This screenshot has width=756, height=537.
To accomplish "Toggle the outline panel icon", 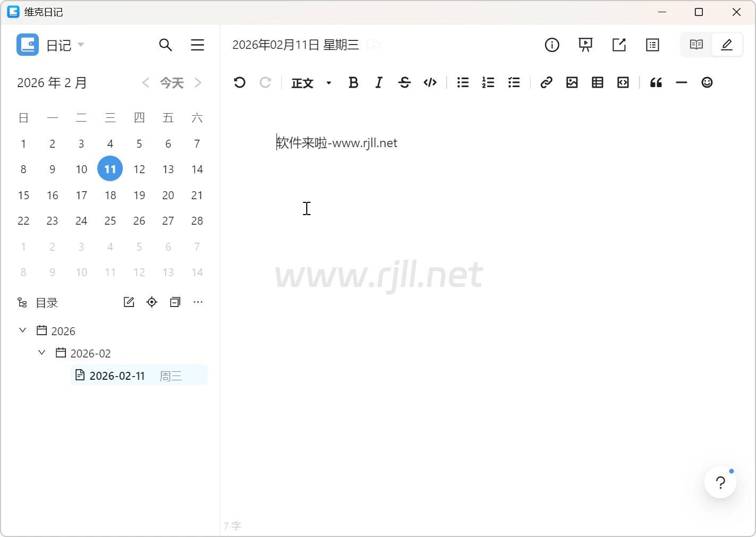I will pos(652,45).
